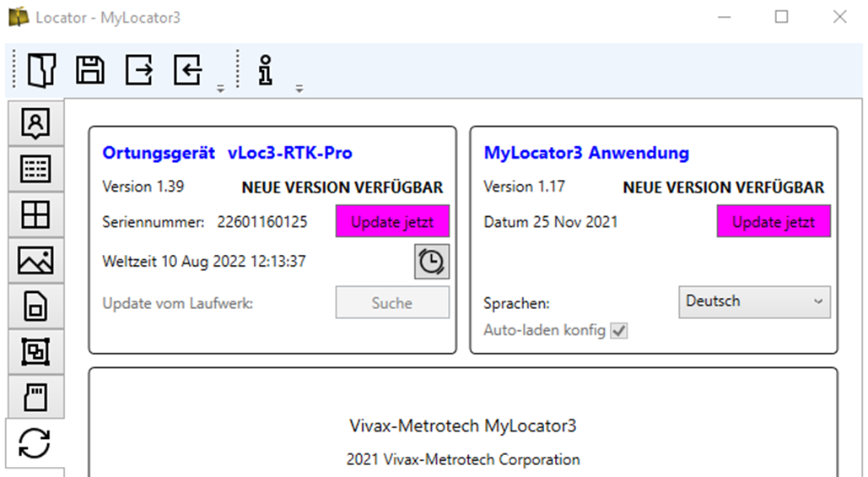This screenshot has width=868, height=477.
Task: Expand the first toolbar overflow arrow
Action: (220, 89)
